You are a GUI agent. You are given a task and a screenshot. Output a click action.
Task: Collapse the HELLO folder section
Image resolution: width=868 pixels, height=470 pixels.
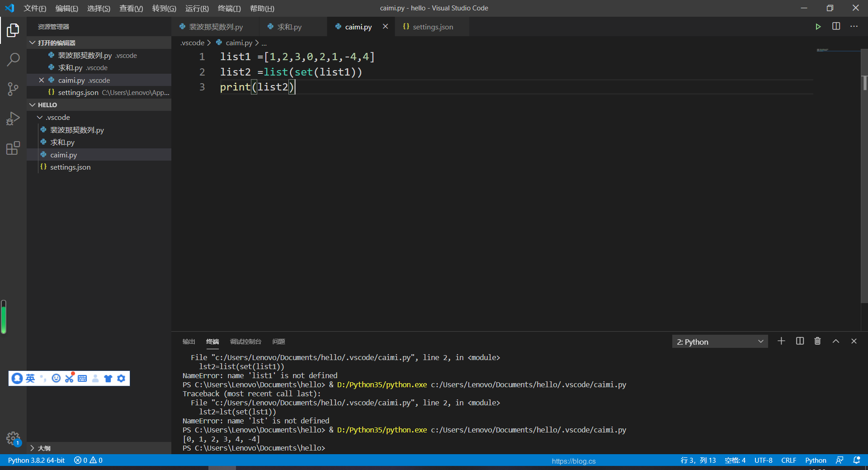coord(32,104)
